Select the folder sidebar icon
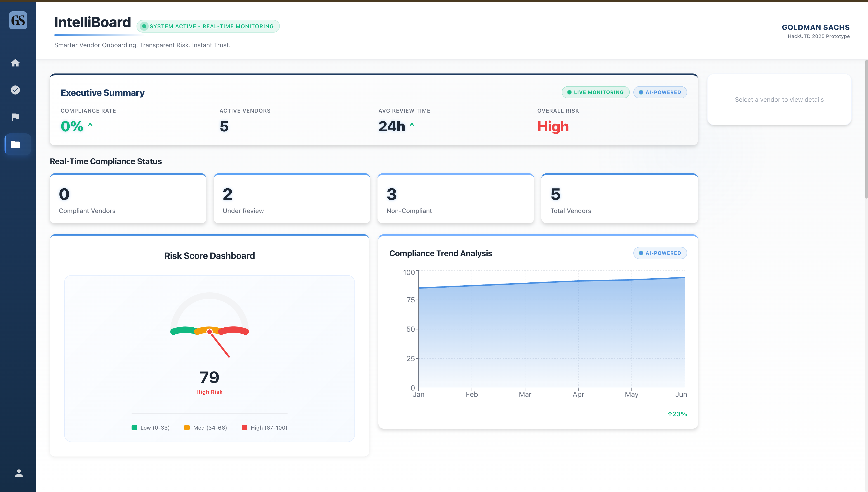Screen dimensions: 868x492 [15, 144]
